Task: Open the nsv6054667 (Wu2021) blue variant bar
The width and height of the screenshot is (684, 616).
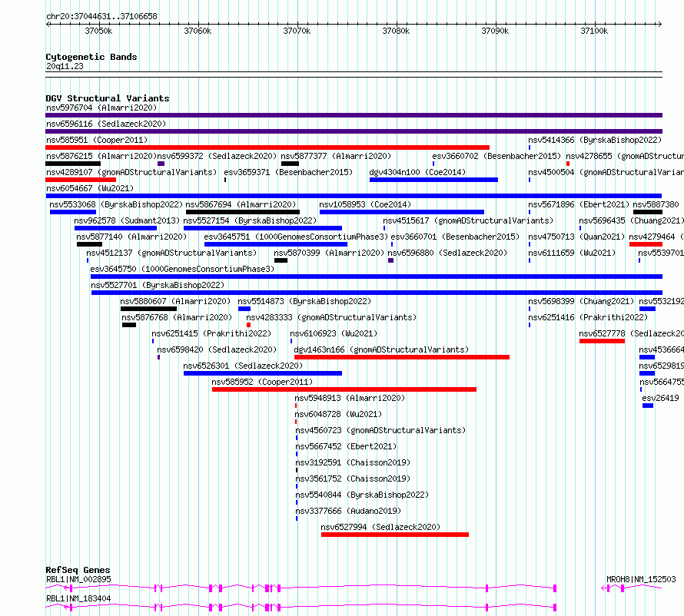Action: (x=354, y=196)
